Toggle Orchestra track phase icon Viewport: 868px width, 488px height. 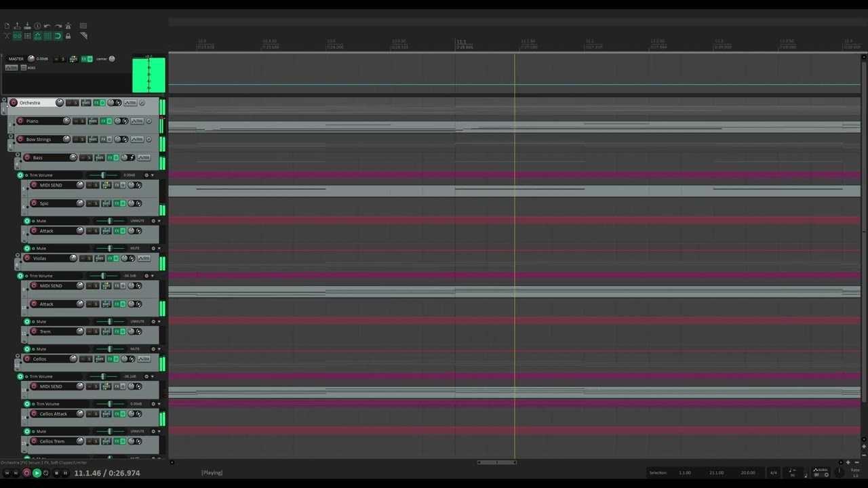(142, 103)
